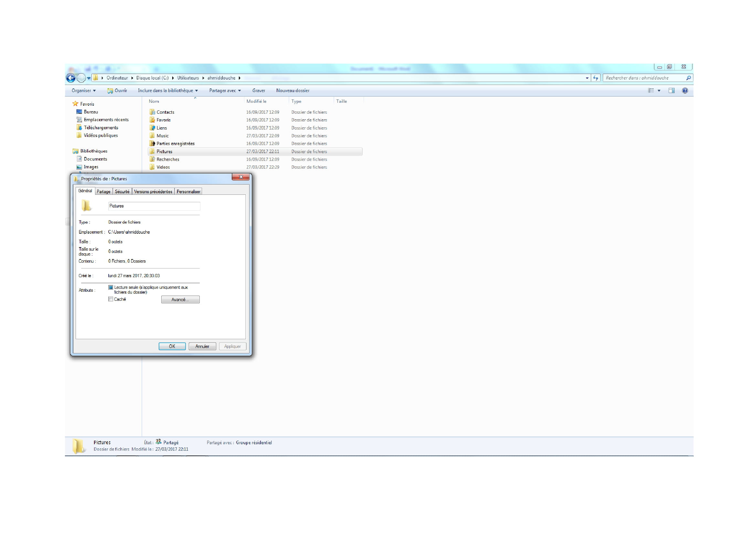Select Favoris star in navigation pane
This screenshot has width=756, height=534.
pyautogui.click(x=75, y=104)
